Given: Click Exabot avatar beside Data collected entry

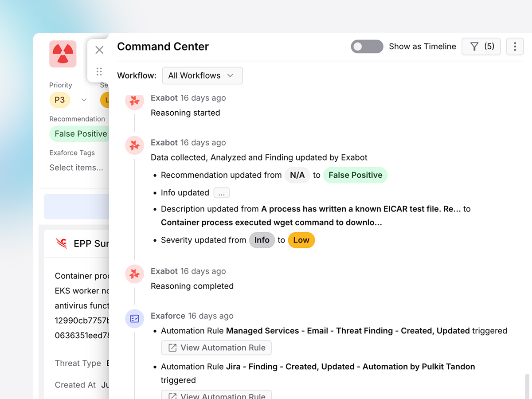Looking at the screenshot, I should pyautogui.click(x=134, y=145).
